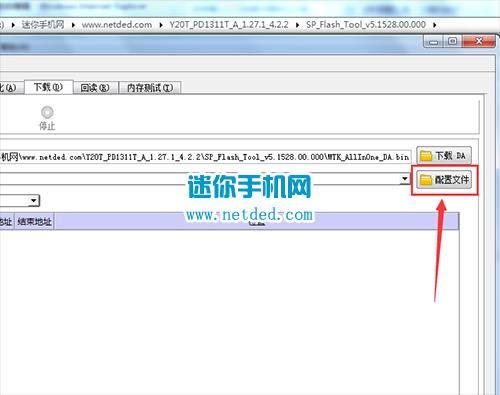Switch to the 下载(D) tab
This screenshot has width=500, height=395.
click(x=48, y=87)
